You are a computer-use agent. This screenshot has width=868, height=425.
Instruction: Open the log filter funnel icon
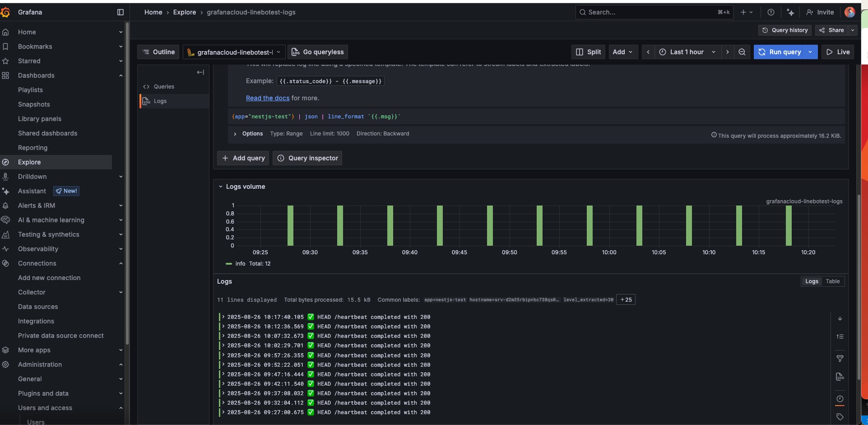point(840,359)
